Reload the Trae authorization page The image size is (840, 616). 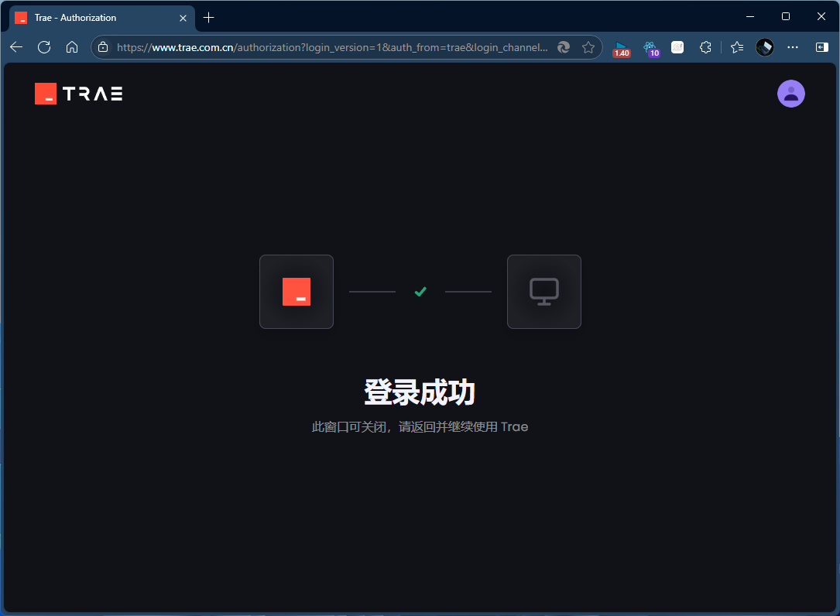point(44,47)
